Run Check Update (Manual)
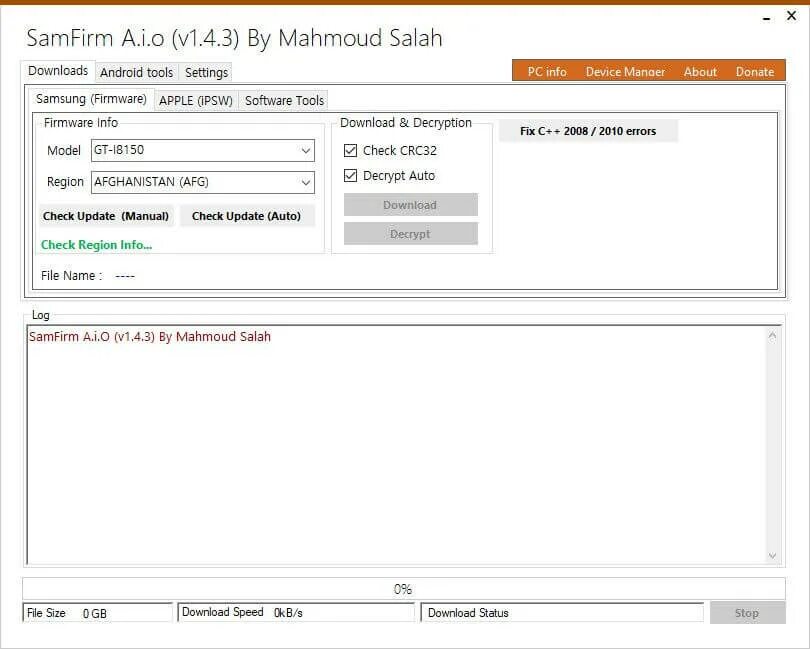 [x=106, y=216]
